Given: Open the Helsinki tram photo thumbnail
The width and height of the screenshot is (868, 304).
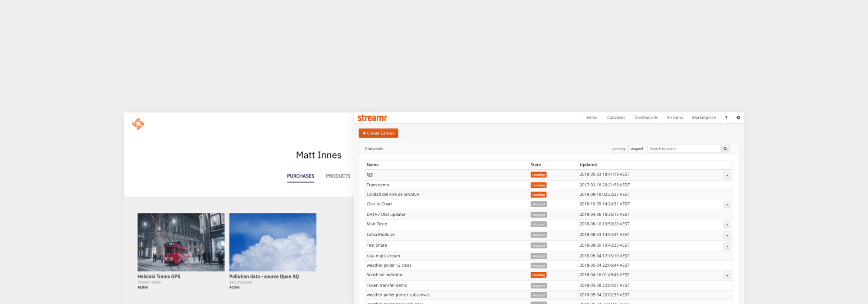Looking at the screenshot, I should click(181, 242).
